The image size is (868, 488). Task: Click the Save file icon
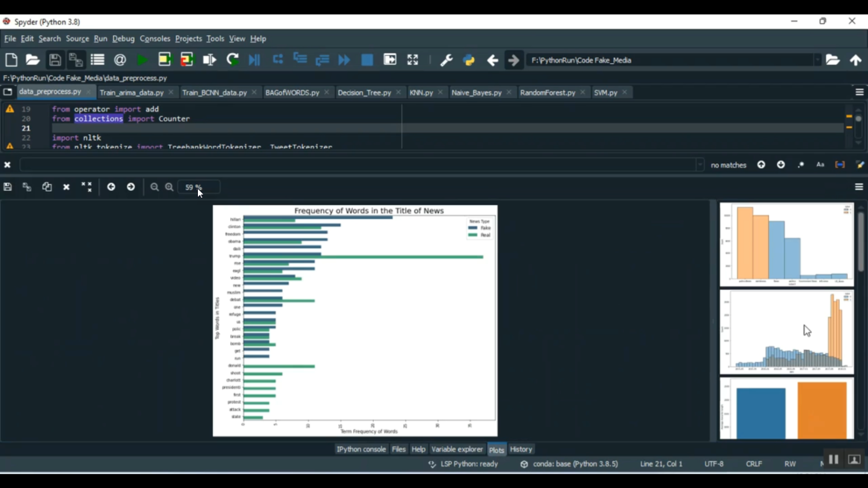point(54,60)
